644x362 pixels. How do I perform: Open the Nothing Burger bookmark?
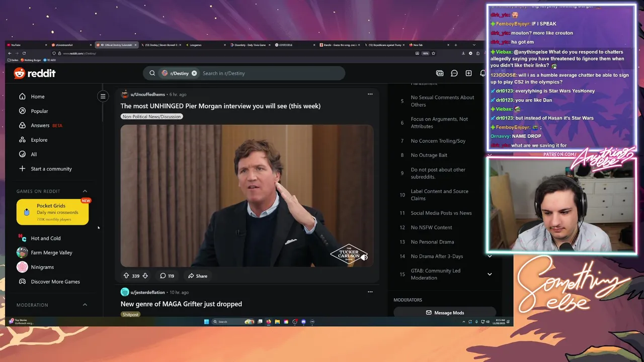[31, 60]
